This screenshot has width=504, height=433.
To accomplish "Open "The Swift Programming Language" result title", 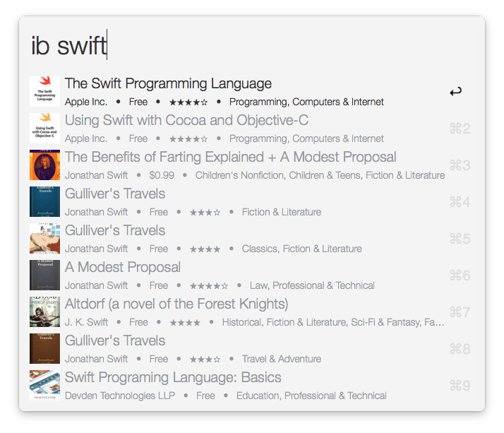I will tap(168, 84).
